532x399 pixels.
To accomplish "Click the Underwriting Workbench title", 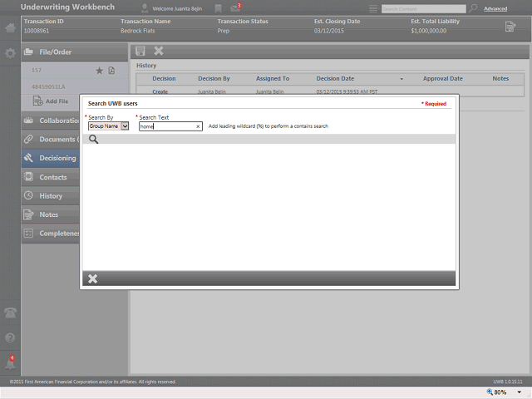I will [67, 7].
